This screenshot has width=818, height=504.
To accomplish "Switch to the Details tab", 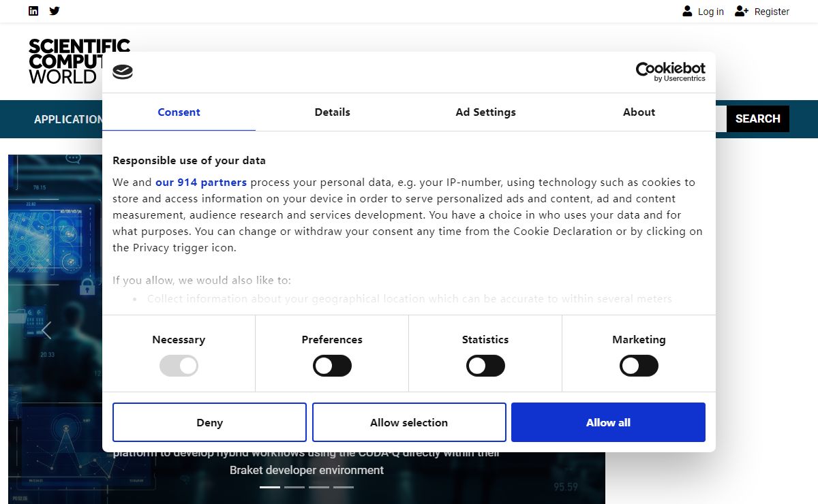I will (x=332, y=112).
